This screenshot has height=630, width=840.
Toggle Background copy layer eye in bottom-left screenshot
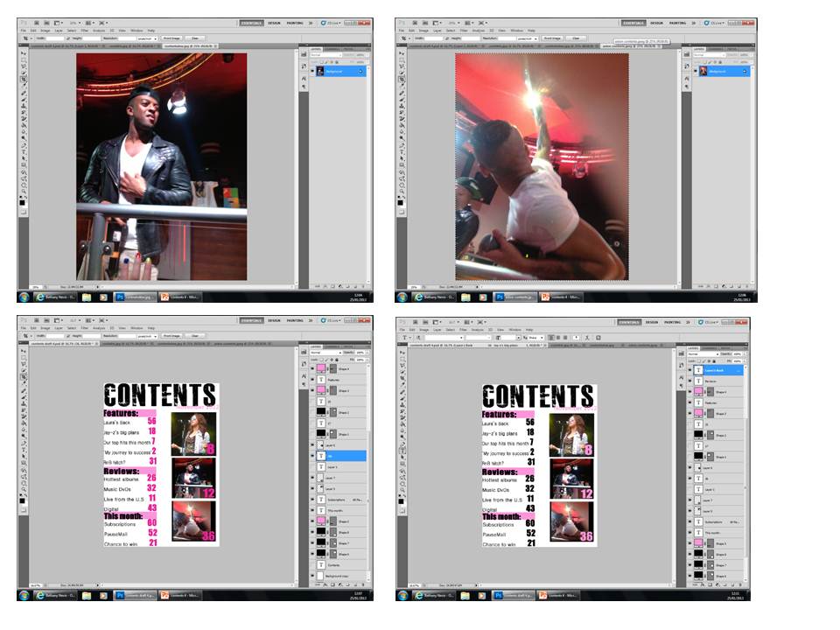[x=311, y=576]
